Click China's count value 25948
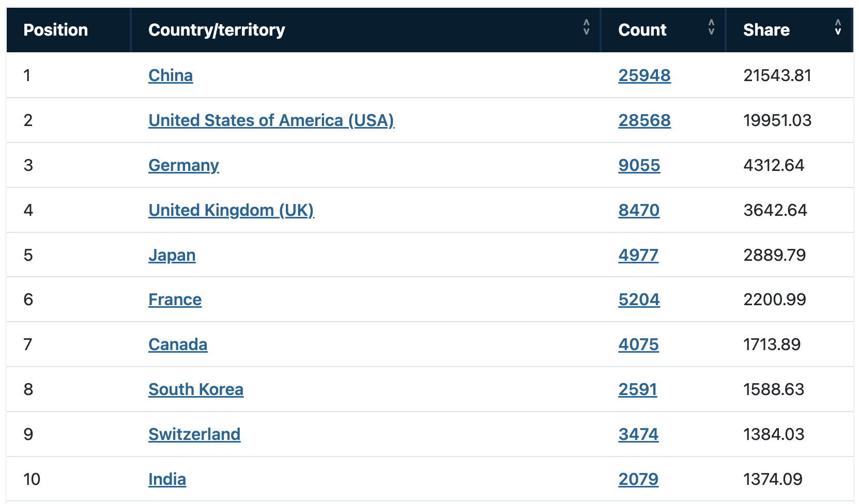Image resolution: width=859 pixels, height=504 pixels. [645, 75]
